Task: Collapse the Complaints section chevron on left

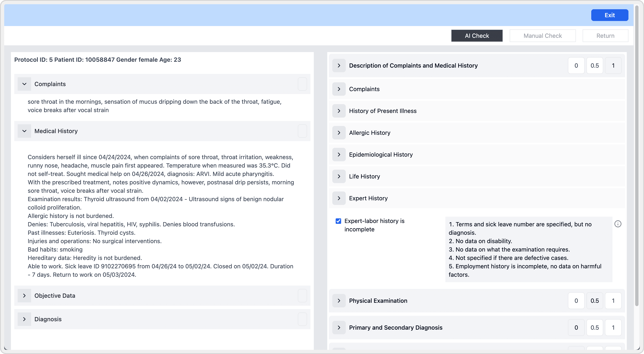Action: (24, 84)
